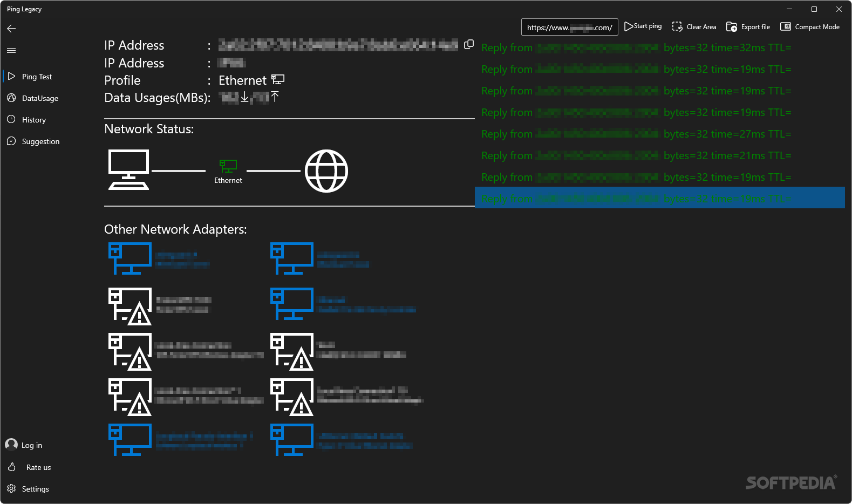Click Log in in the sidebar
The image size is (852, 504).
[32, 445]
